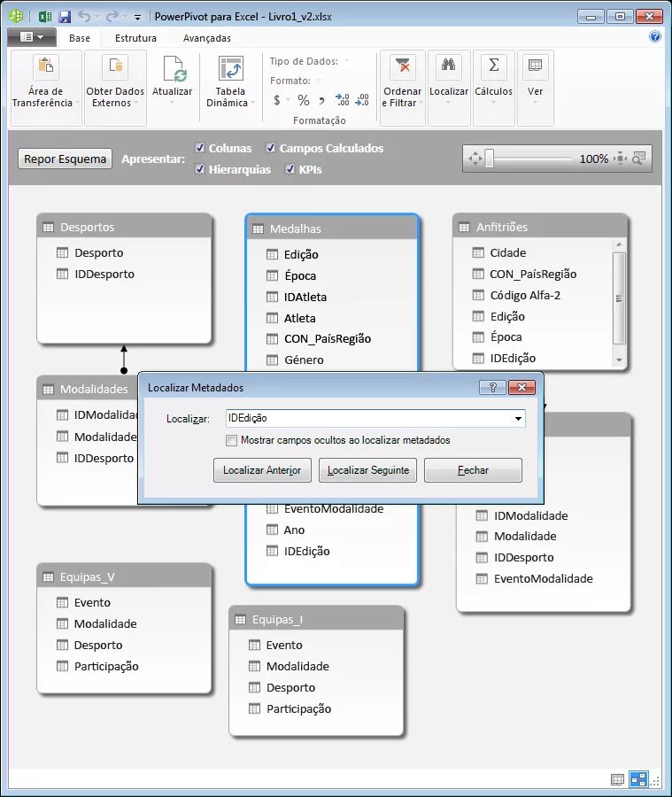Click the zoom slider thumb

coord(489,159)
